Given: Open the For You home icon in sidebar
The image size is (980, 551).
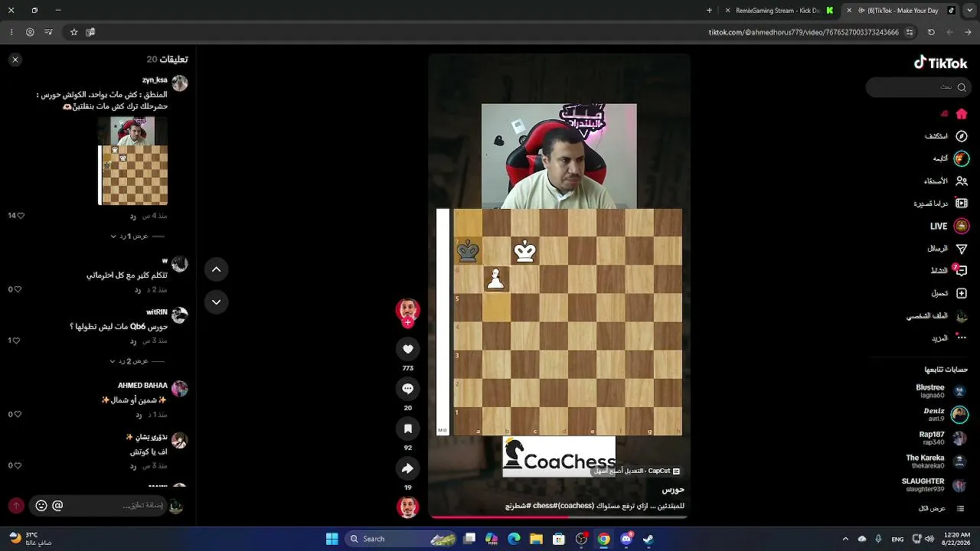Looking at the screenshot, I should pos(962,114).
